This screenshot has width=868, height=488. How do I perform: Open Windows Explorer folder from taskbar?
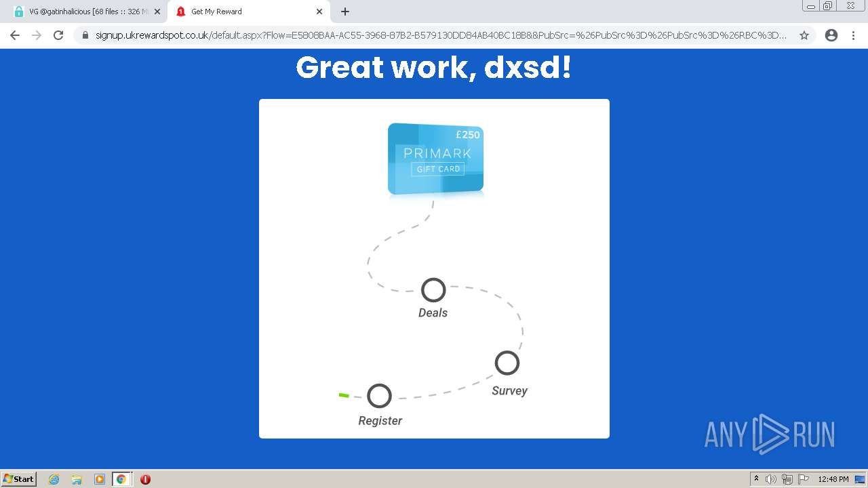point(77,479)
